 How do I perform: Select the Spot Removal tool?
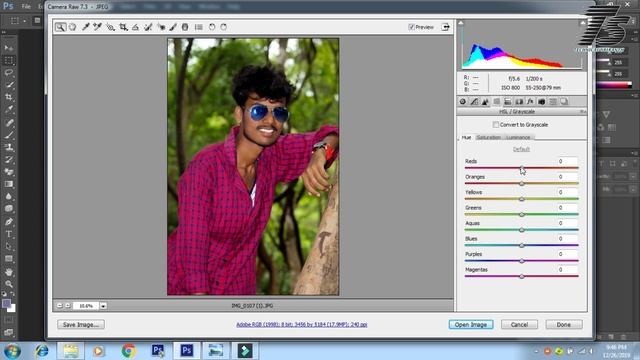click(x=148, y=27)
